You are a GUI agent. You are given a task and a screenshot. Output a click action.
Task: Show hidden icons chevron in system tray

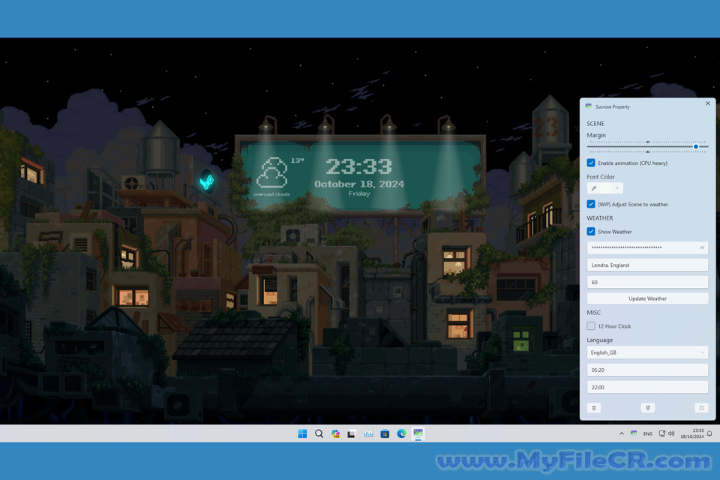point(621,433)
